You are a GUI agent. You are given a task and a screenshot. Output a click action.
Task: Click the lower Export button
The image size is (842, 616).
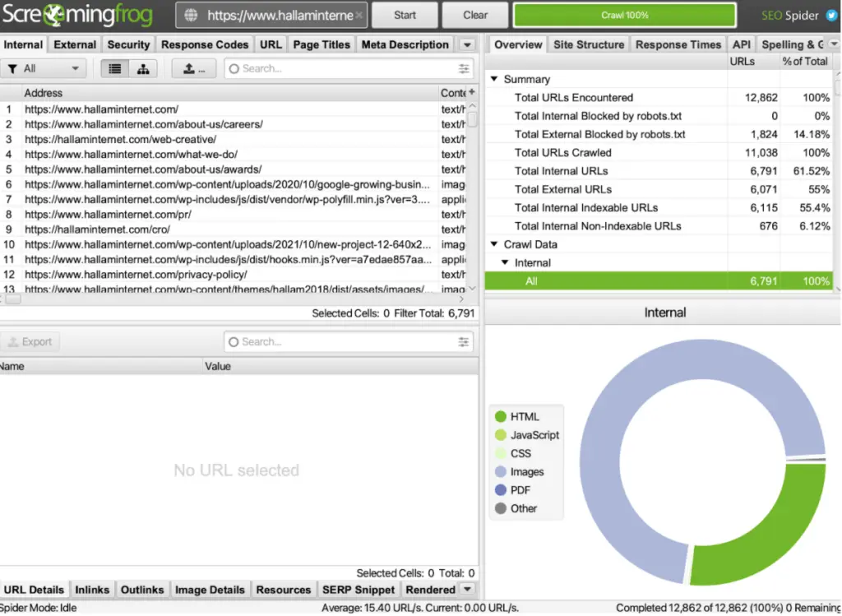pyautogui.click(x=30, y=341)
